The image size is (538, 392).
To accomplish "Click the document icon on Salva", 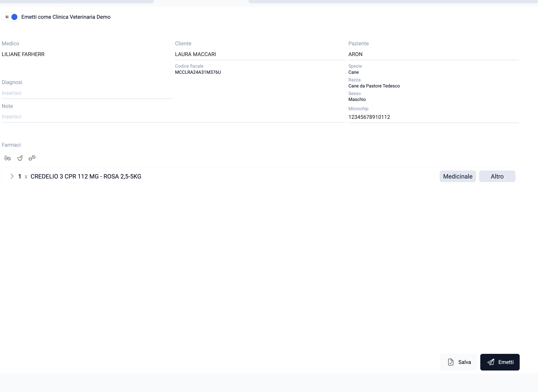I will (x=451, y=362).
